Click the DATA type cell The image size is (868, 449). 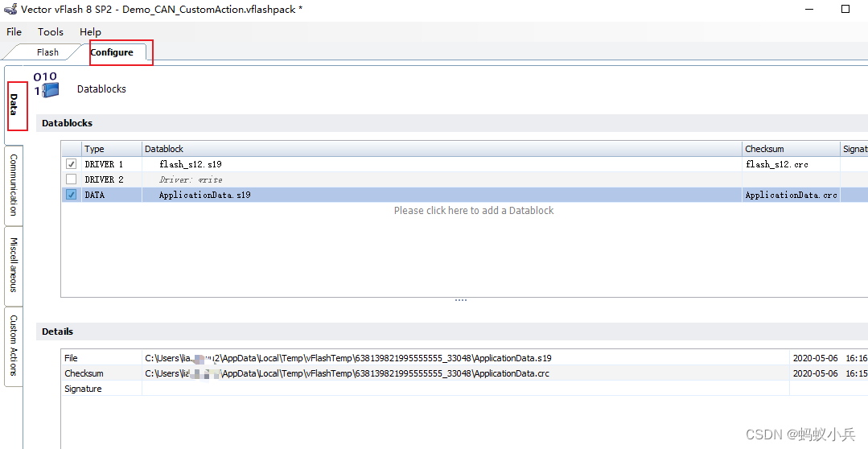pos(113,195)
